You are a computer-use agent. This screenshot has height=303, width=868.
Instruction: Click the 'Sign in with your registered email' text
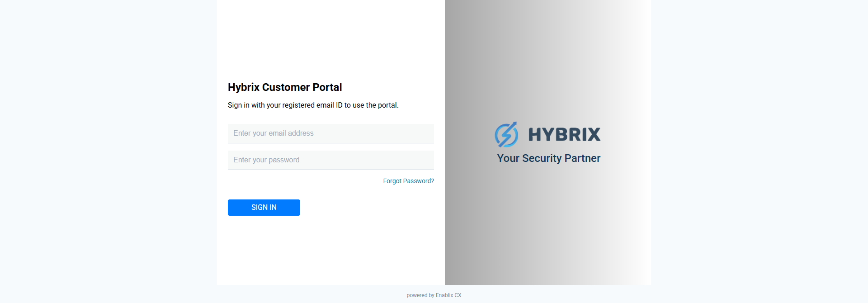pos(313,105)
